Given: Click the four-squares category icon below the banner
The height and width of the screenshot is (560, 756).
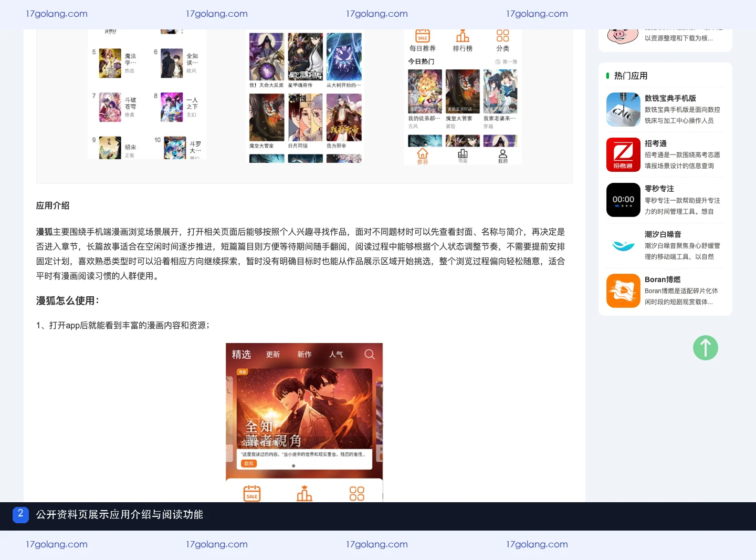Looking at the screenshot, I should pyautogui.click(x=357, y=493).
